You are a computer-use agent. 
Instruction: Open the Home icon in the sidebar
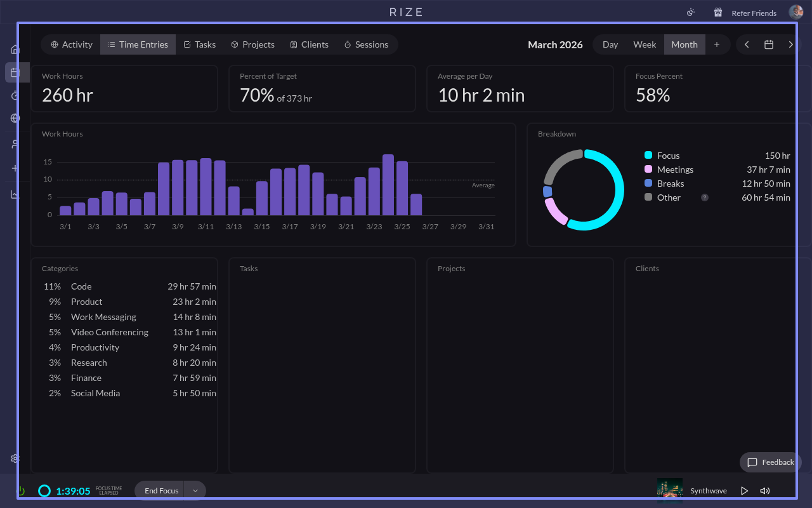pos(15,50)
